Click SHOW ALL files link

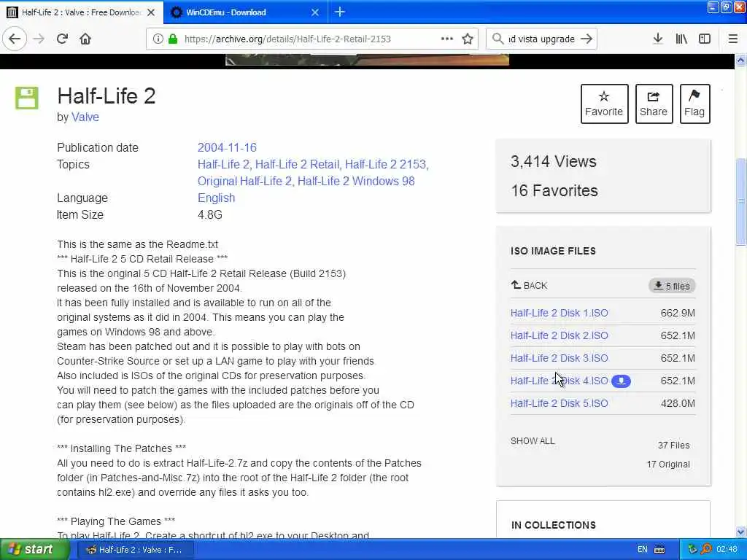tap(533, 441)
